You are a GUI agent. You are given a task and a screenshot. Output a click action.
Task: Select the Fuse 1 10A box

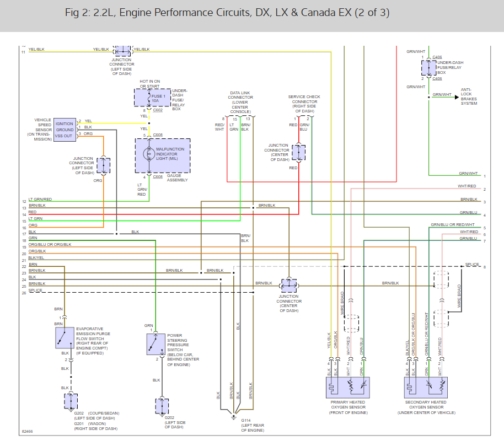152,98
